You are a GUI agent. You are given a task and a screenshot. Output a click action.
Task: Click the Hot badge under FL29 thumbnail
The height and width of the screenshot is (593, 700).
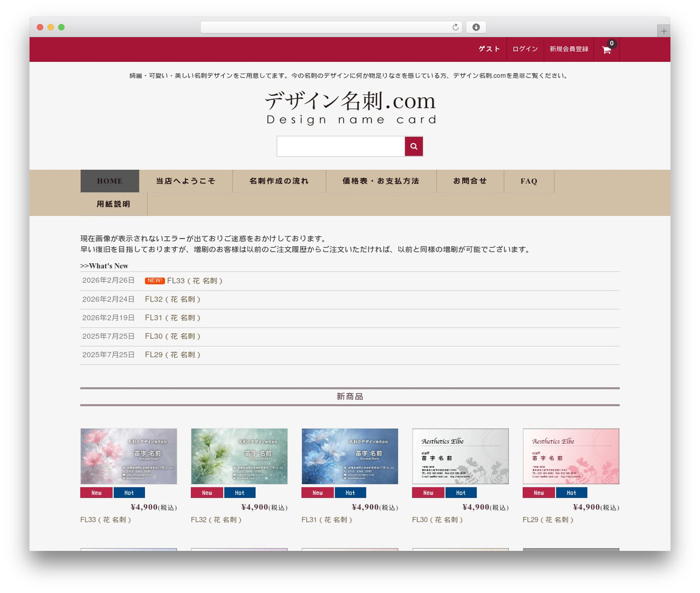click(571, 493)
